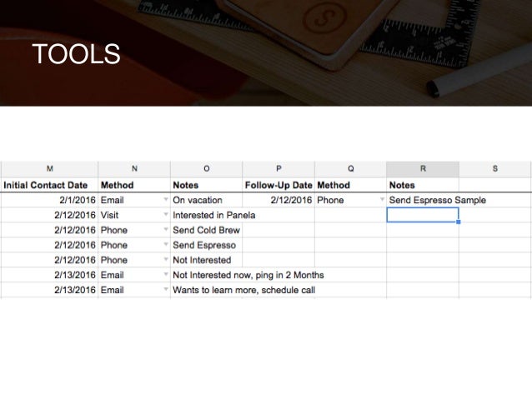Click the selected empty cell in column R

(423, 215)
